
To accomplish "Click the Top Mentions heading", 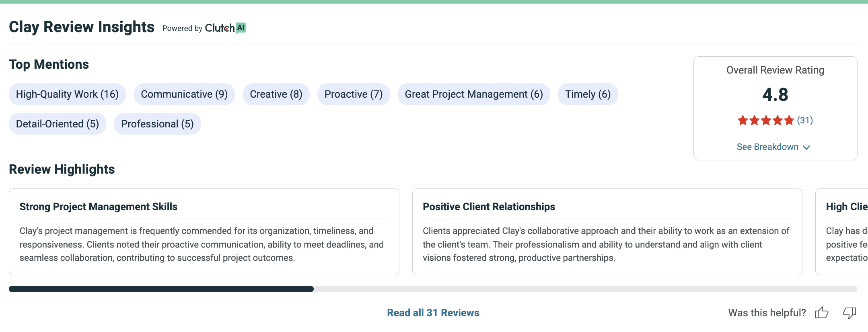I will point(49,64).
